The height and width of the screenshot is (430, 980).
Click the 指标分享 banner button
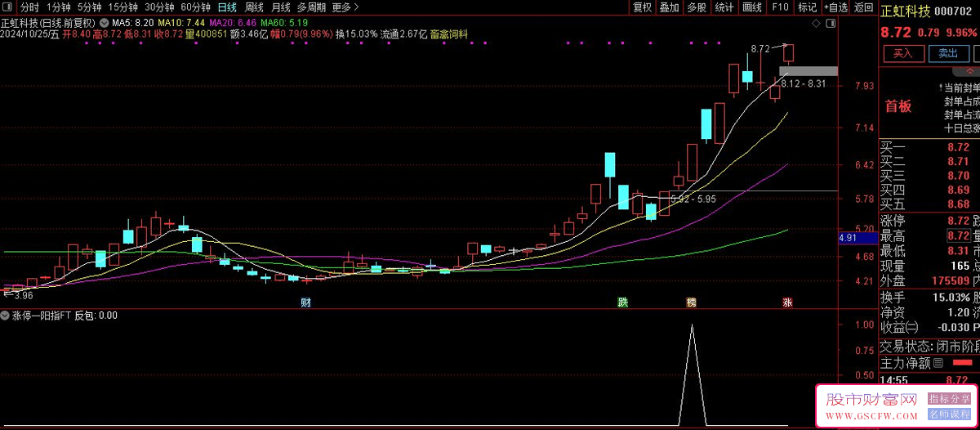tap(948, 397)
